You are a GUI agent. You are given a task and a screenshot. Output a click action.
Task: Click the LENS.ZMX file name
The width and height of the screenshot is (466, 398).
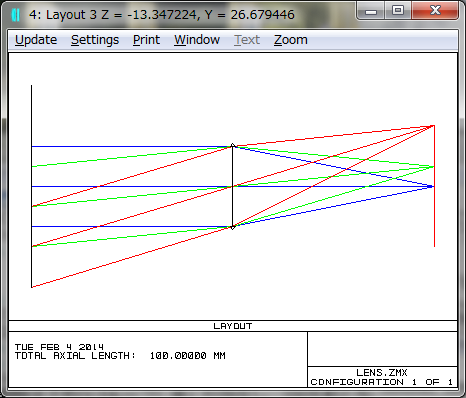tap(382, 372)
